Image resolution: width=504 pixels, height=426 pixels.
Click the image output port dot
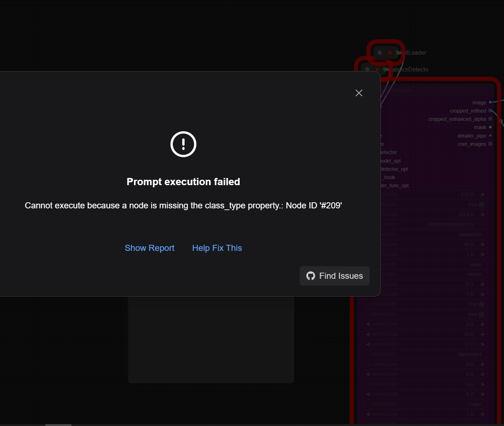point(490,103)
